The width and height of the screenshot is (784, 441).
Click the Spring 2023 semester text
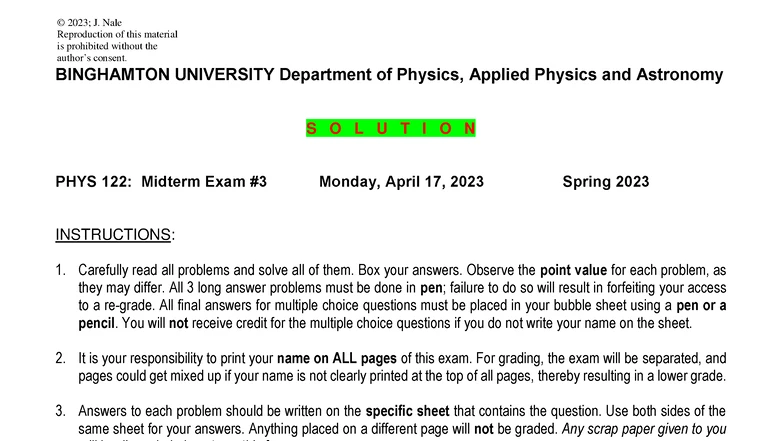[x=605, y=182]
